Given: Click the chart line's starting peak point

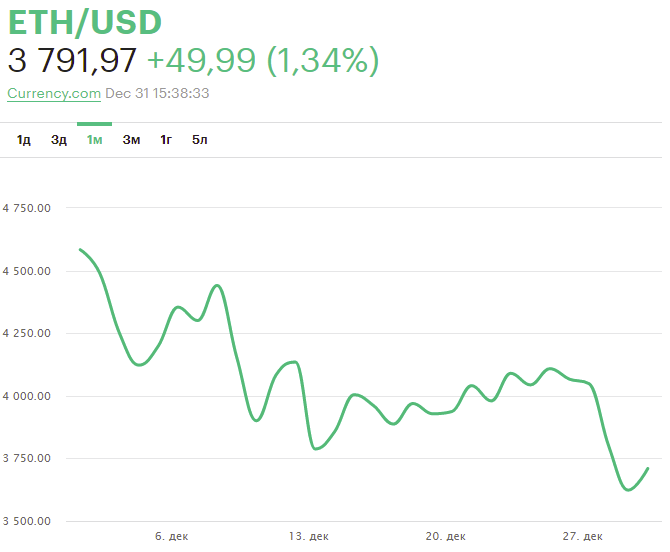Looking at the screenshot, I should pos(80,249).
